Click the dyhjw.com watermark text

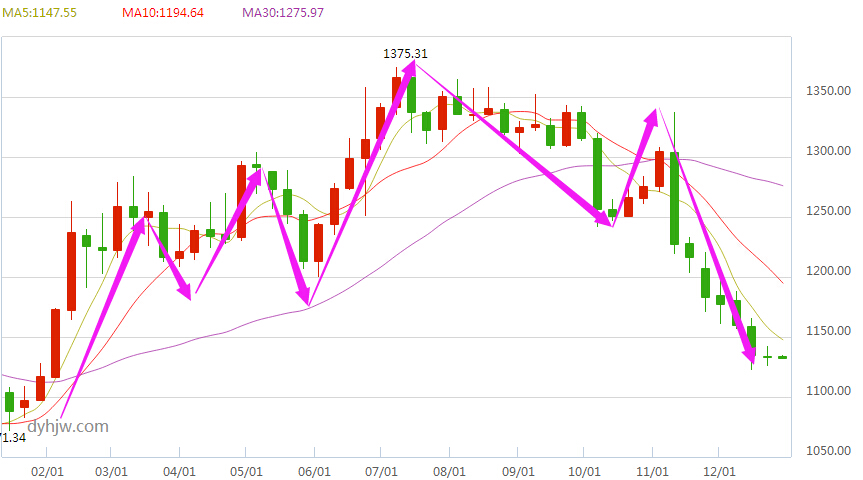point(68,426)
